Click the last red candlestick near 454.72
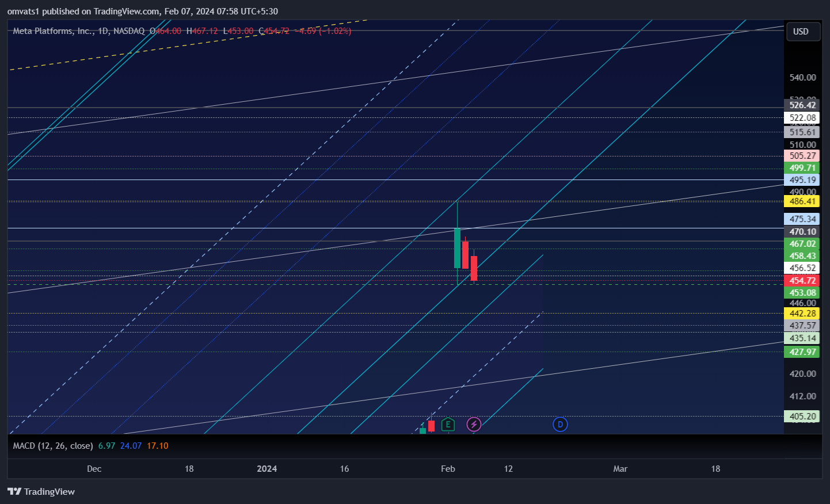The image size is (830, 504). (474, 268)
